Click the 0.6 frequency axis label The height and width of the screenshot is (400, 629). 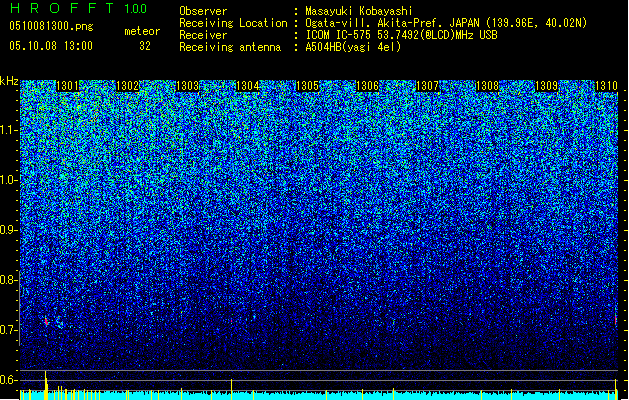[9, 380]
